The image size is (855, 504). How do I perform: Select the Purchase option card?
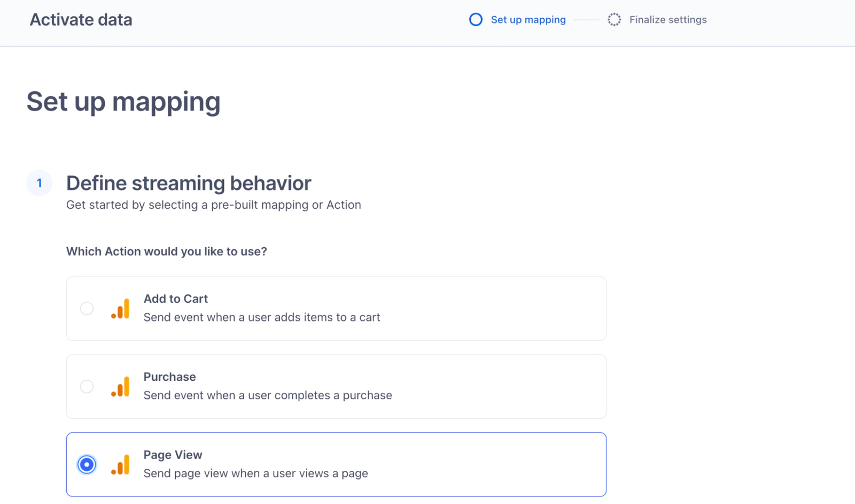(336, 386)
